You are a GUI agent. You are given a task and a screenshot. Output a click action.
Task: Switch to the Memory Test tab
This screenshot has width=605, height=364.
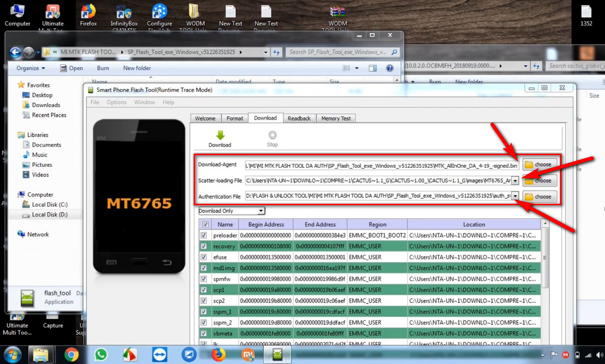tap(336, 118)
